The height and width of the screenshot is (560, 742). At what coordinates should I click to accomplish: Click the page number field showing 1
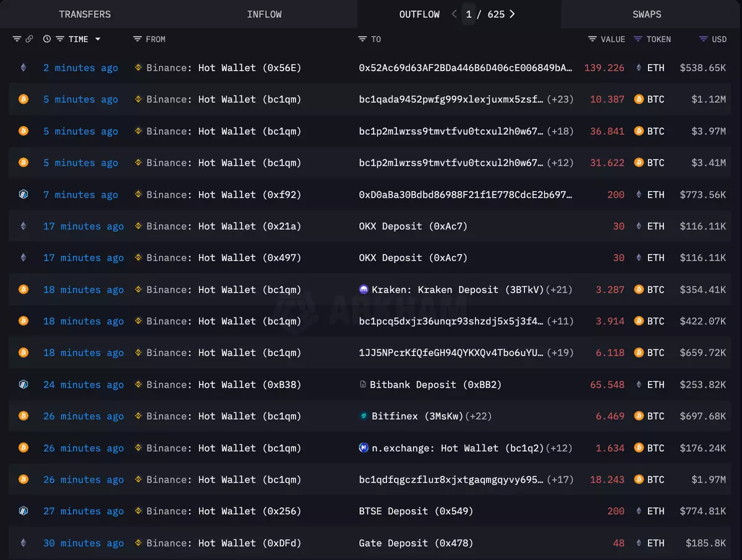click(x=469, y=14)
